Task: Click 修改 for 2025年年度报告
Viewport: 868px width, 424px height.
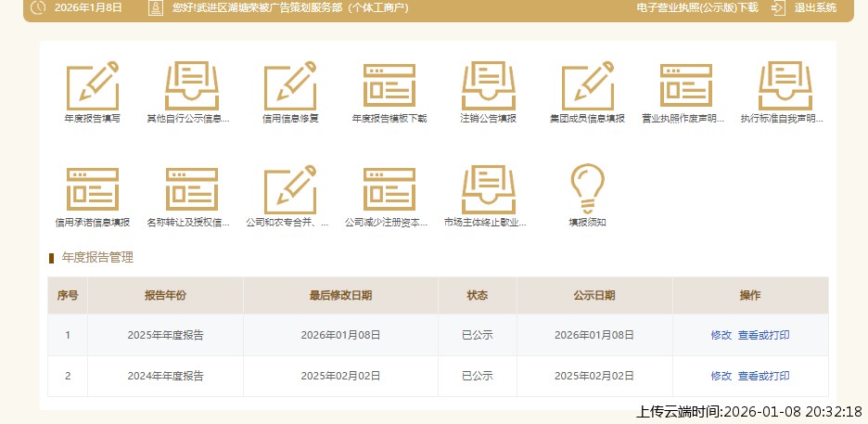Action: pyautogui.click(x=721, y=335)
